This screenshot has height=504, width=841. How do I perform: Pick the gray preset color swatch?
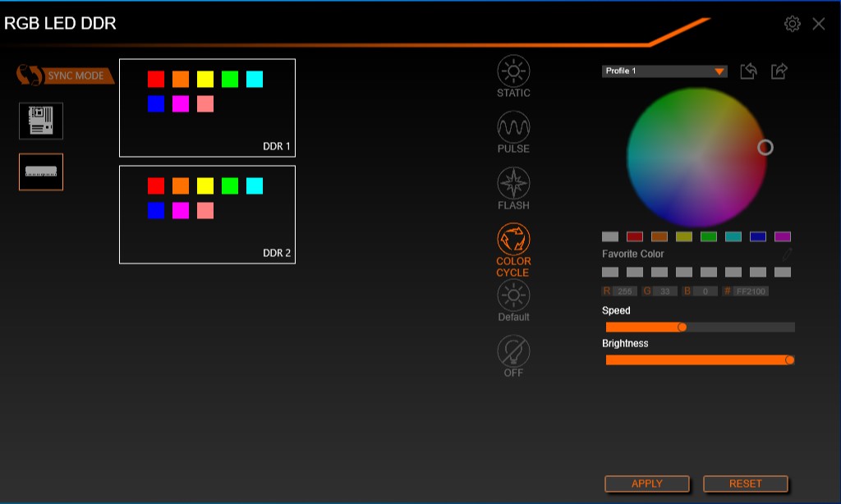(610, 236)
